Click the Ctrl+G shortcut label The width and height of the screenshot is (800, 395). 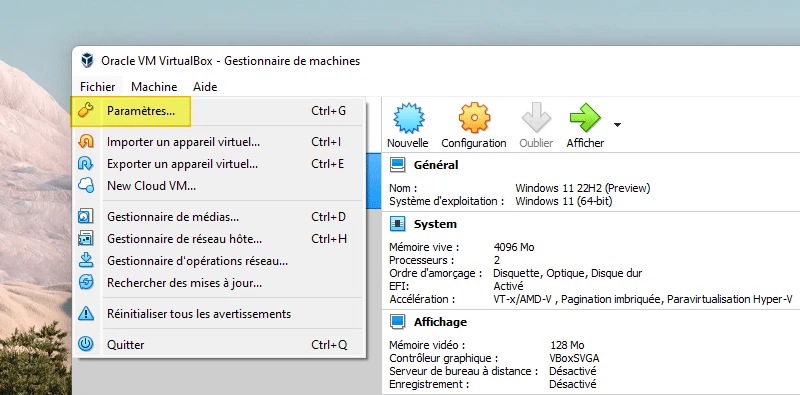(x=329, y=111)
